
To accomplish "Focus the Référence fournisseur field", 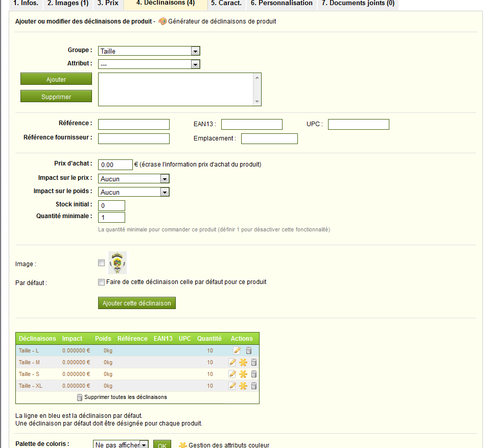I will (134, 139).
